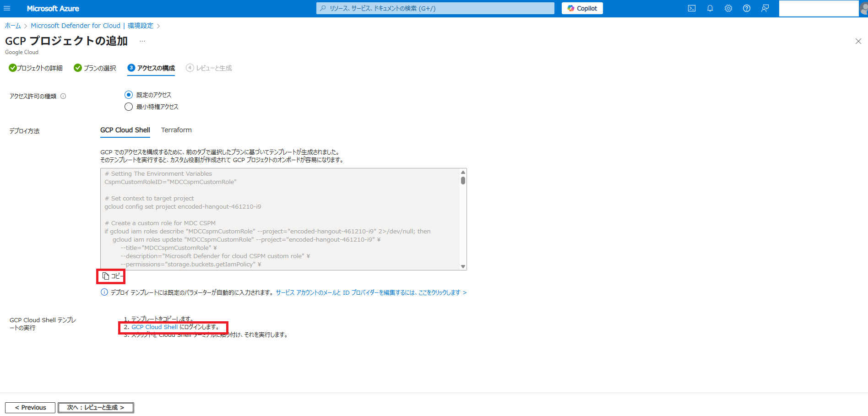
Task: Switch to Terraform deployment tab
Action: tap(176, 130)
